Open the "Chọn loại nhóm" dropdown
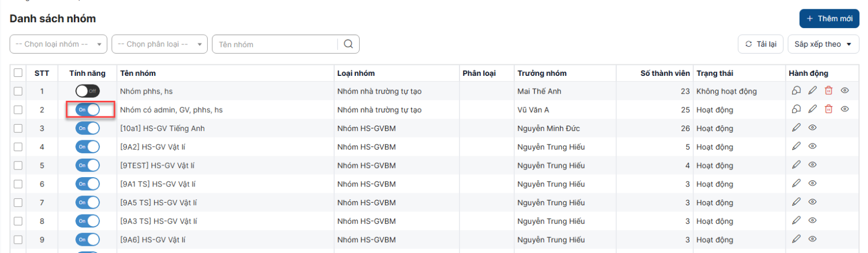 pos(59,44)
